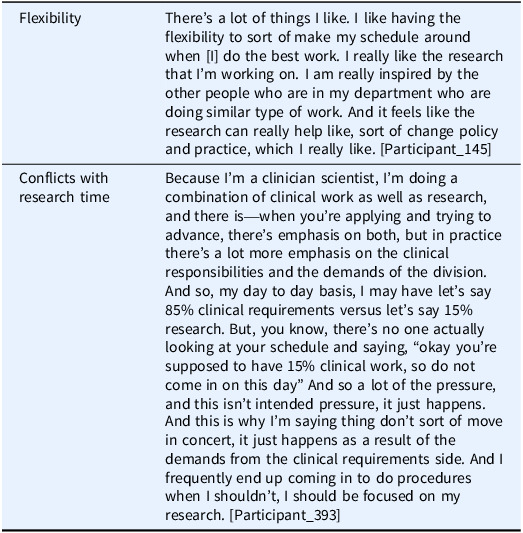523x533 pixels.
Task: Click the '[I]' bracketed insertion
Action: (x=212, y=56)
